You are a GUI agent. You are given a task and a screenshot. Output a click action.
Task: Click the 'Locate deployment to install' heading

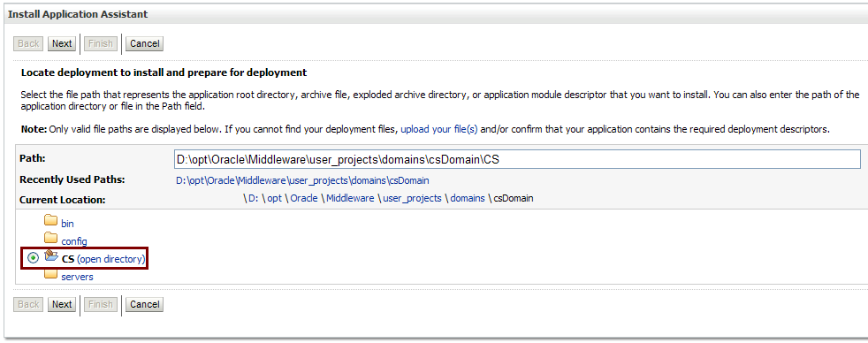(x=164, y=72)
